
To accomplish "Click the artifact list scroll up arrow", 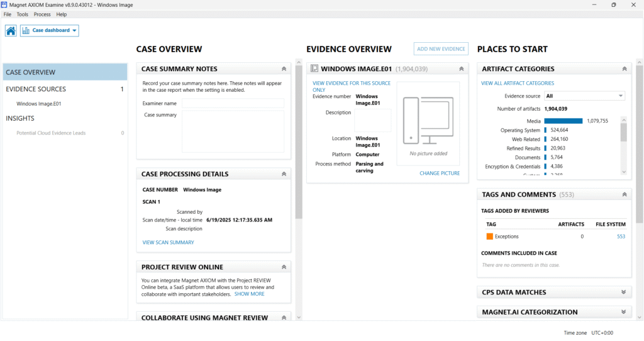I will point(624,120).
